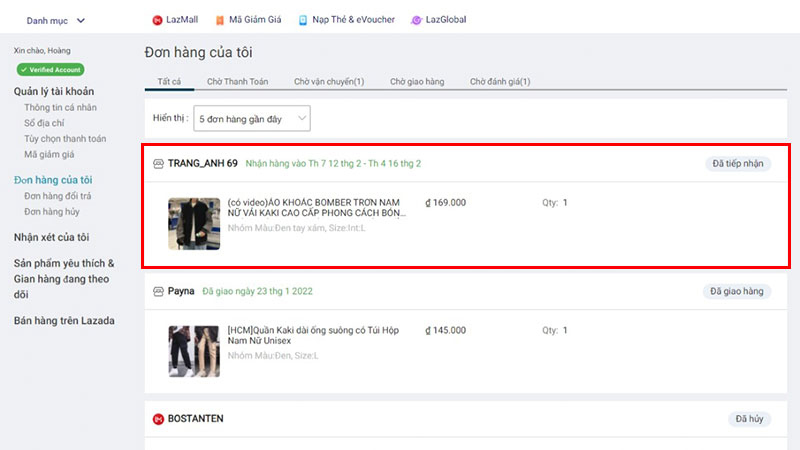
Task: Click the store icon beside Payna
Action: (x=157, y=291)
